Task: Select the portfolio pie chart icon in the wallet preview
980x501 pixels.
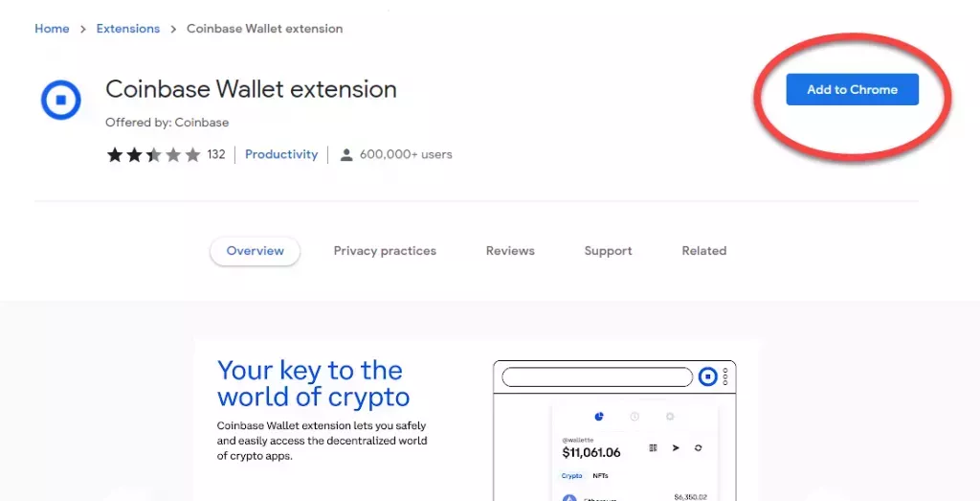Action: [599, 417]
